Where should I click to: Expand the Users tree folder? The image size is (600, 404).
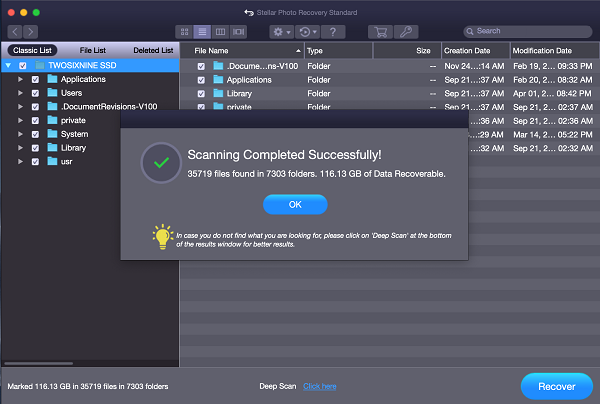20,93
